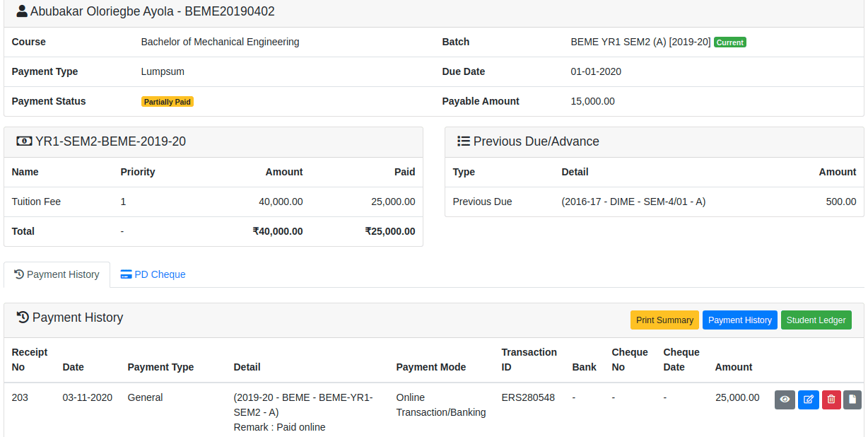Click the money icon beside YR1-SEM2-BEME-2019-20

pos(24,141)
